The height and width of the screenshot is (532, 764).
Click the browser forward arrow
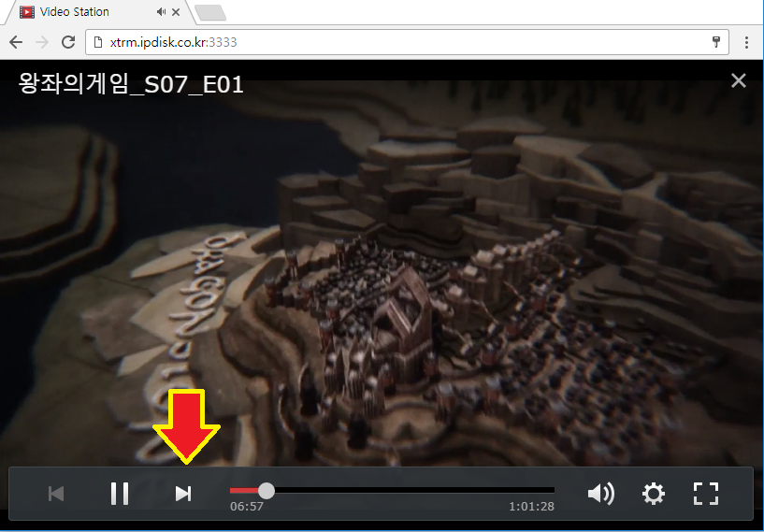point(42,42)
